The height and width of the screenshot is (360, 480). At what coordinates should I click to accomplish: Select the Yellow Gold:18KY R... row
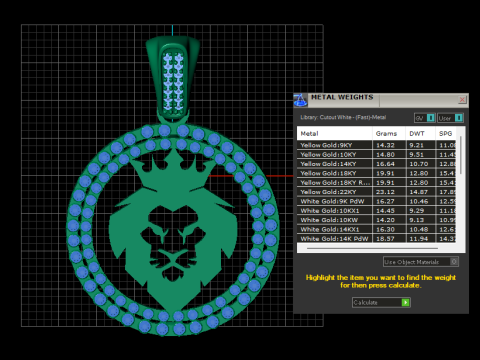pyautogui.click(x=376, y=182)
